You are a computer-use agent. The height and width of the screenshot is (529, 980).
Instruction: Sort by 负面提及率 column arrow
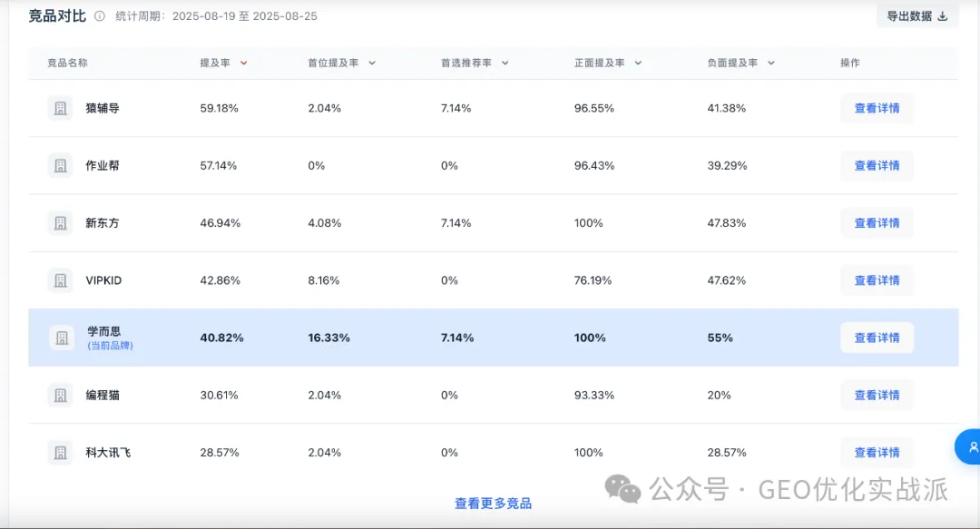pyautogui.click(x=771, y=64)
